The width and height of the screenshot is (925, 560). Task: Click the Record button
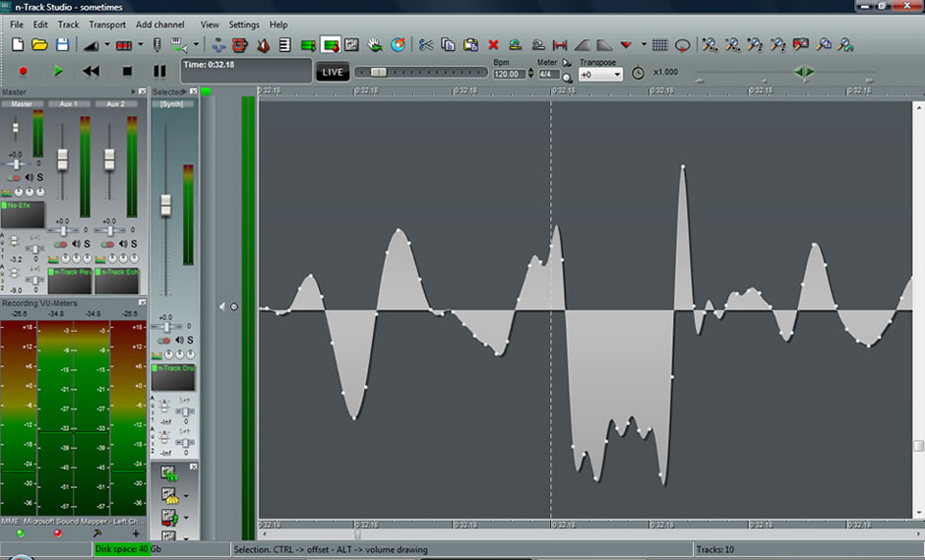24,71
